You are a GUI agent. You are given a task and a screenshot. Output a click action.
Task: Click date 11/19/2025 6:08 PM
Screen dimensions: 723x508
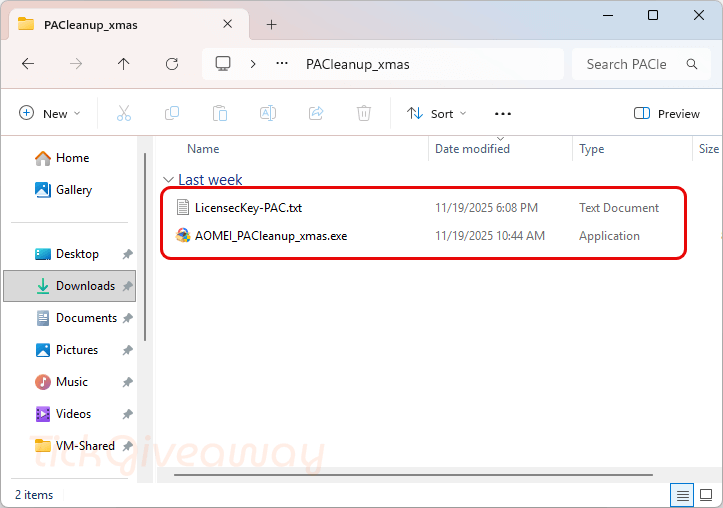tap(486, 208)
